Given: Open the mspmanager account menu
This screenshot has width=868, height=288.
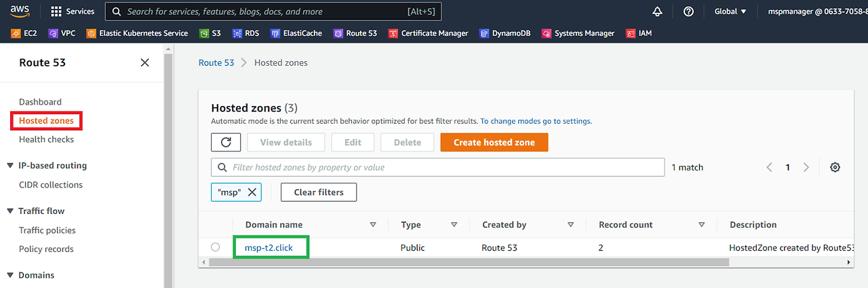Looking at the screenshot, I should (817, 12).
